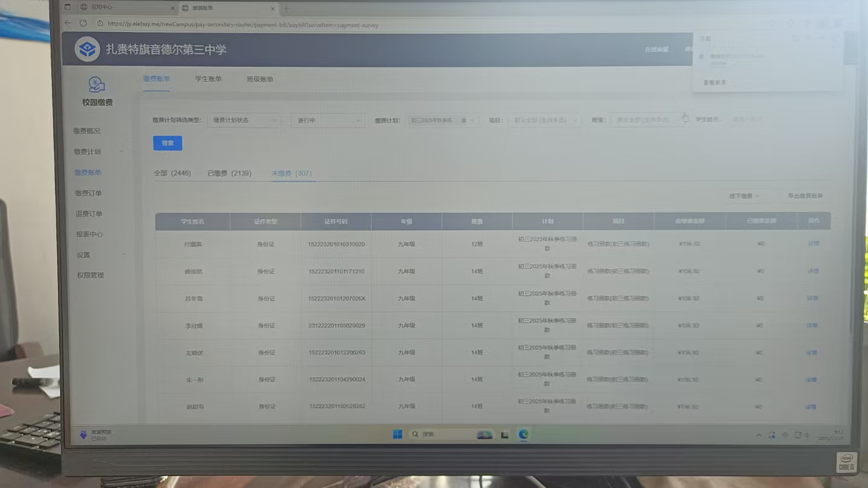Show hidden system tray icons
868x488 pixels.
(x=758, y=435)
